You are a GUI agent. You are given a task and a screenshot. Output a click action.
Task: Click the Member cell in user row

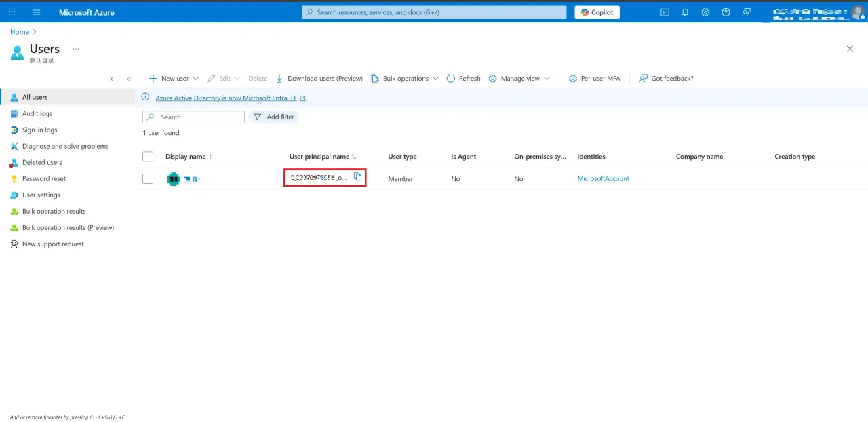[x=401, y=179]
